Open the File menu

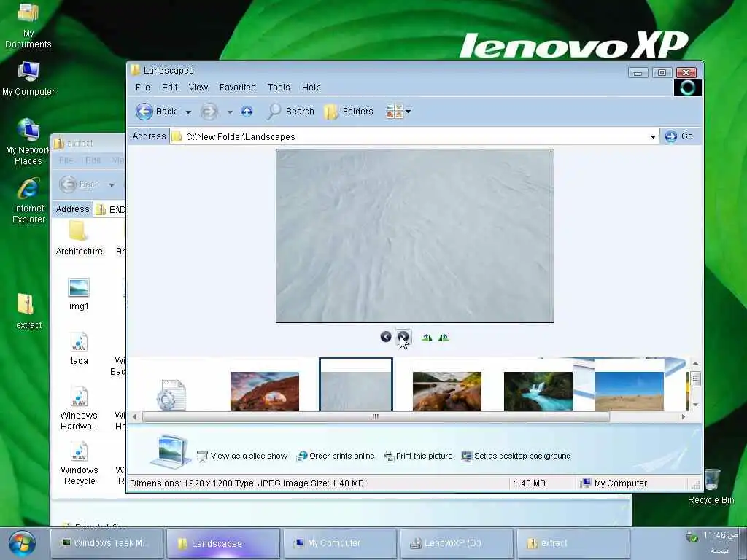click(142, 87)
